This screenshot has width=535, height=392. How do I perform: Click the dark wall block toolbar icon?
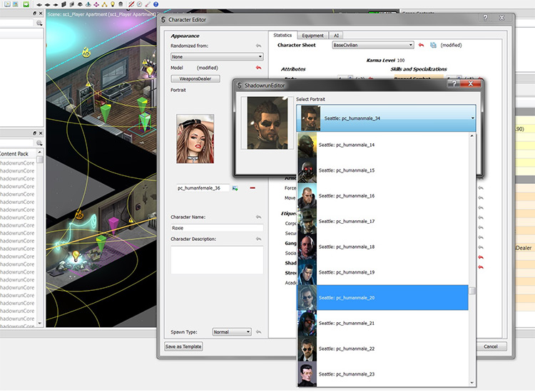pos(63,4)
